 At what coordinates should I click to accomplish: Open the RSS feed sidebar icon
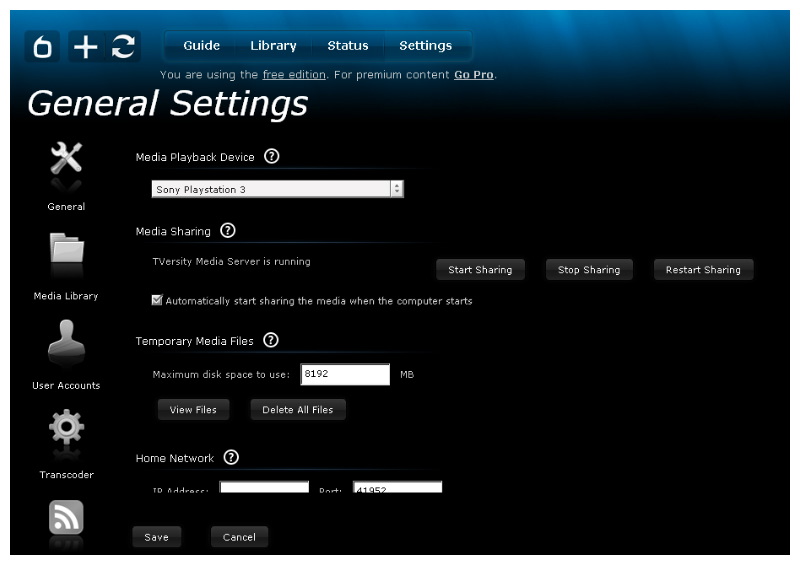click(x=66, y=517)
